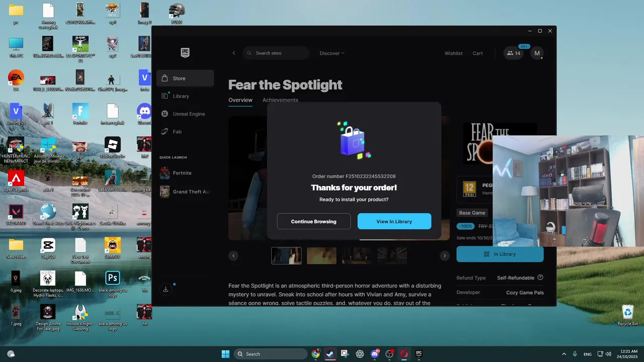Select Store in the sidebar

(x=185, y=78)
